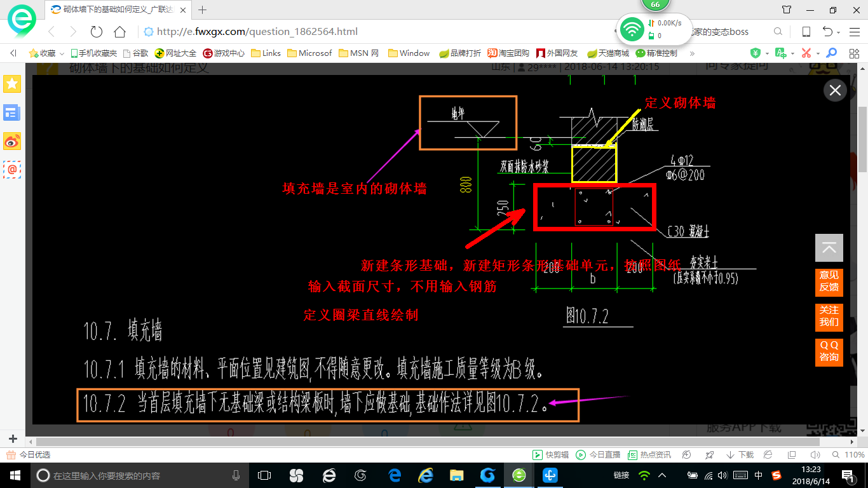
Task: Open the Microsof bookmark folder
Action: click(309, 53)
